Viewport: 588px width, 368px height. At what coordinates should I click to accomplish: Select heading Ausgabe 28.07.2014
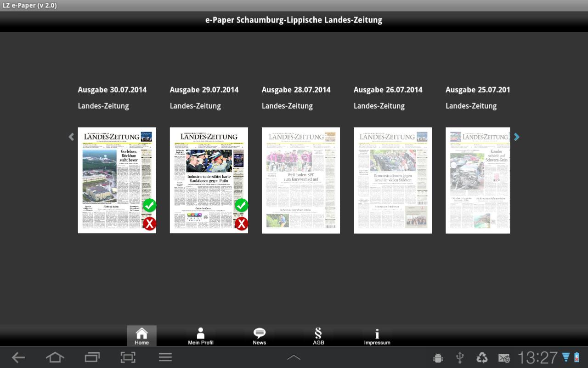296,90
